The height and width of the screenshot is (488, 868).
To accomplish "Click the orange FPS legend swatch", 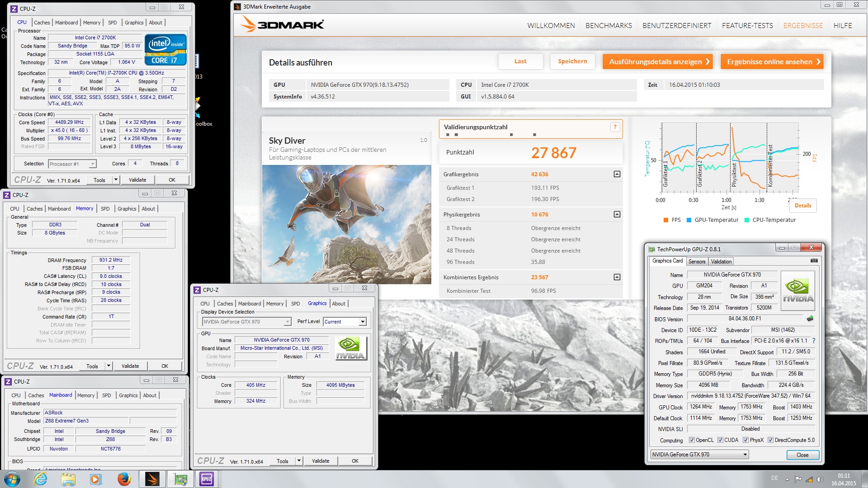I will 666,220.
